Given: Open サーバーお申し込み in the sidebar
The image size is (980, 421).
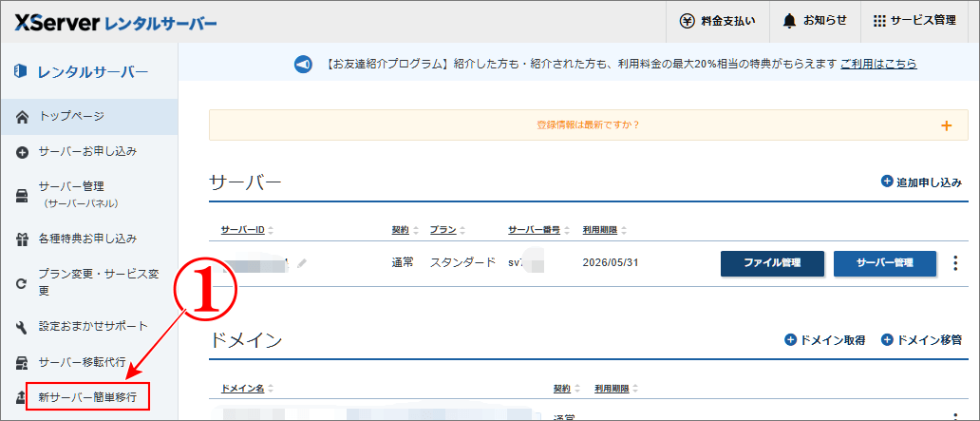Looking at the screenshot, I should (x=88, y=151).
